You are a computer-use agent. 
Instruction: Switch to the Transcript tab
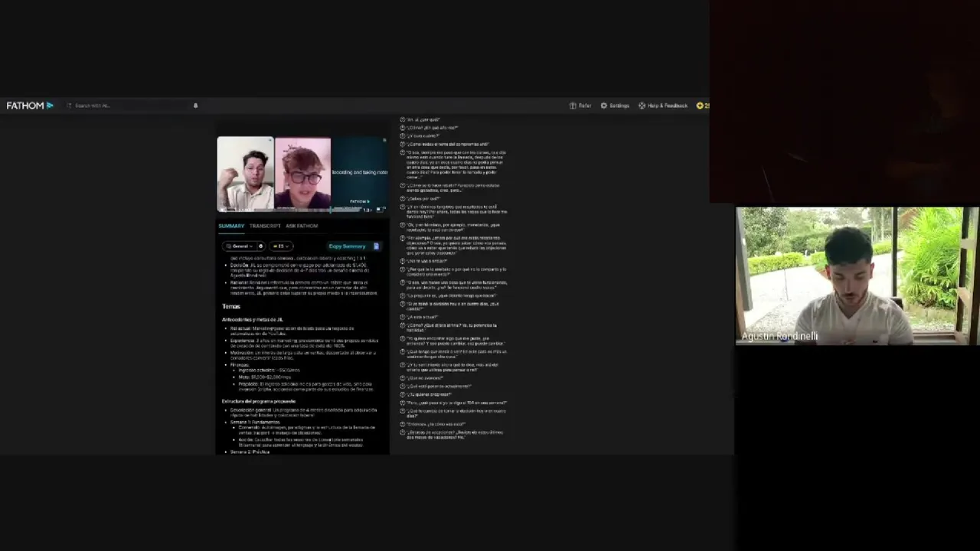(x=265, y=226)
